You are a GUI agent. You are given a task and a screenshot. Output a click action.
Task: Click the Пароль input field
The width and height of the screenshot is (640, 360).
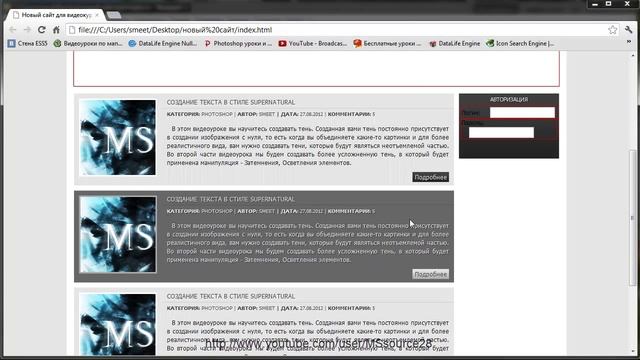[501, 132]
